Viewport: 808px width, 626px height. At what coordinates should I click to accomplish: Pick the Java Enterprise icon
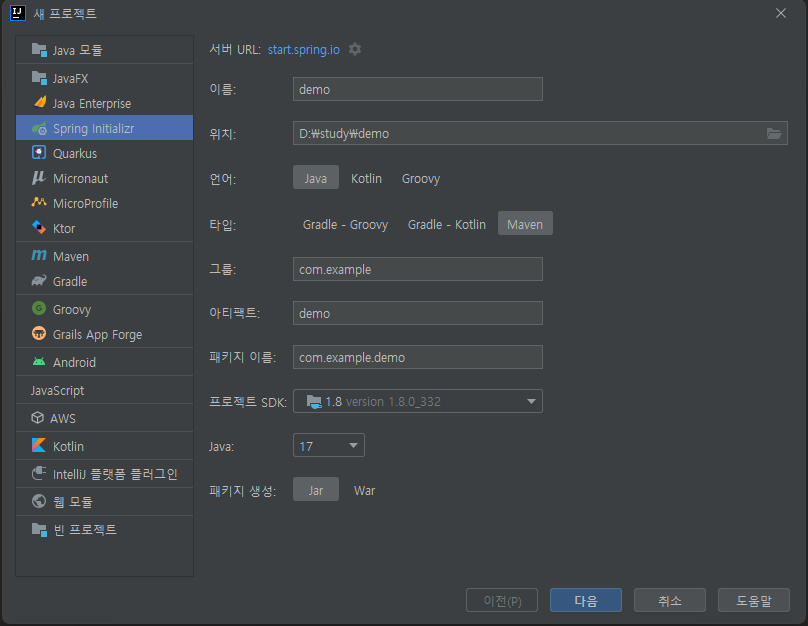tap(39, 103)
